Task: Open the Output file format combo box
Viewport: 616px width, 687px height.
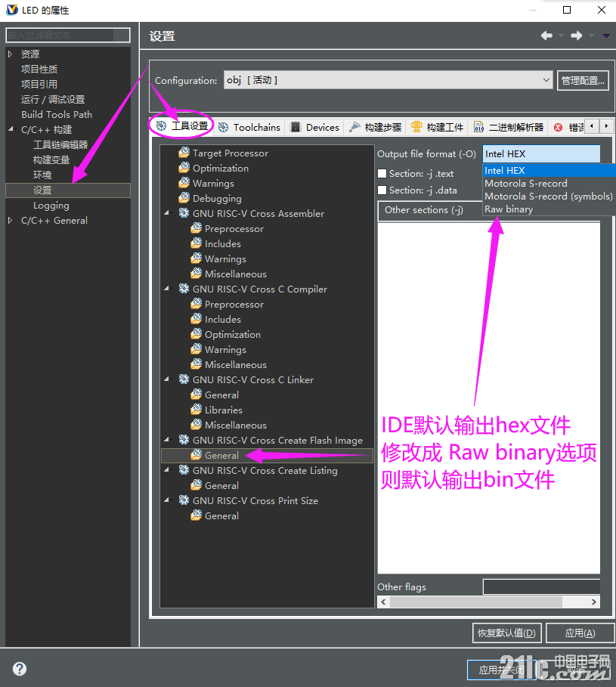Action: (541, 153)
